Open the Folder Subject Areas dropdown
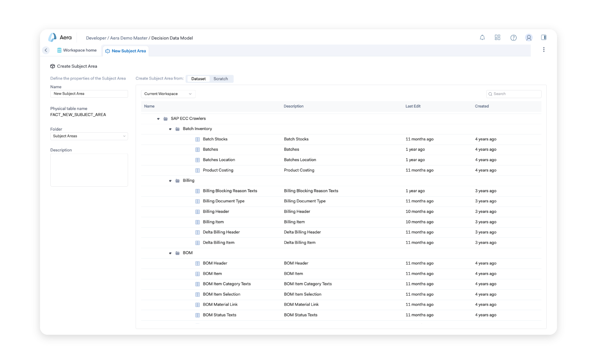 89,136
